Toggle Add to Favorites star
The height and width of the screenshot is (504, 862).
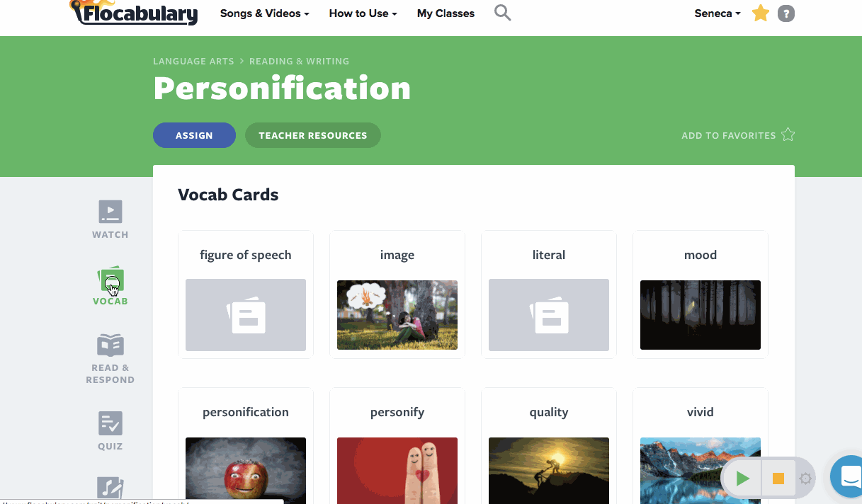coord(788,135)
